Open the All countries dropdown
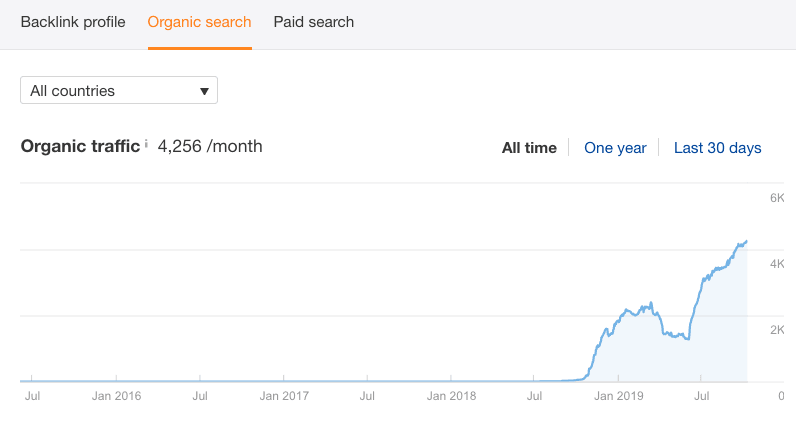 (119, 91)
